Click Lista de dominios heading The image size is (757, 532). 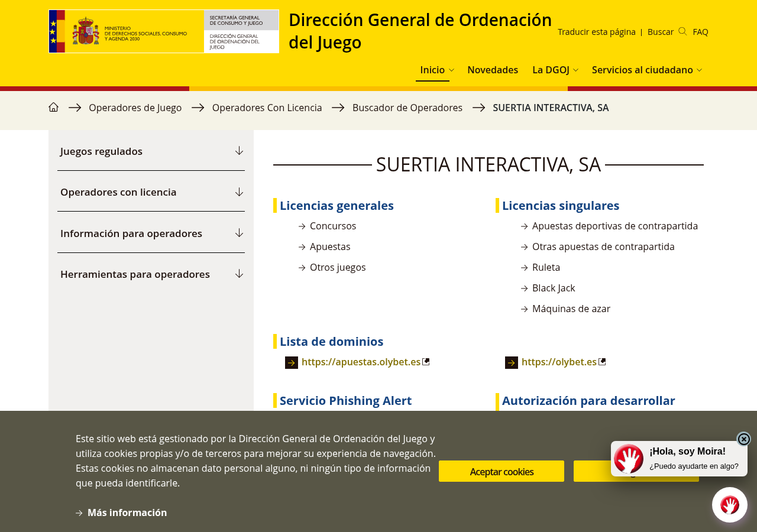(331, 342)
